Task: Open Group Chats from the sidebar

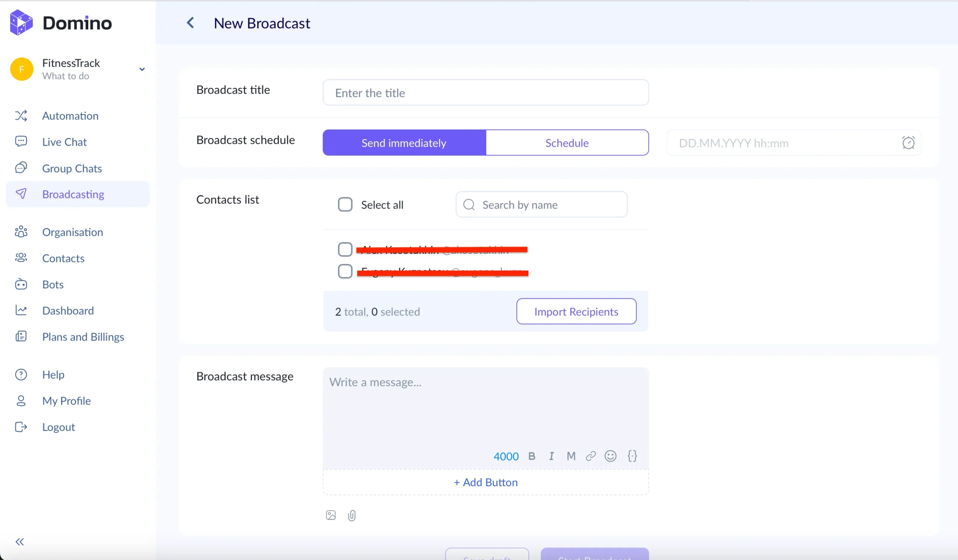Action: [72, 168]
